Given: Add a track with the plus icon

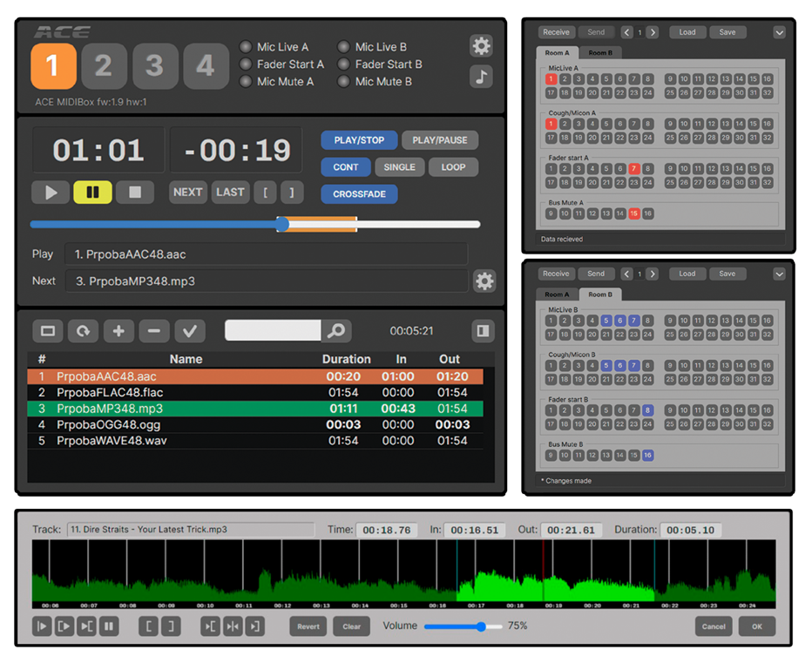Looking at the screenshot, I should [118, 331].
